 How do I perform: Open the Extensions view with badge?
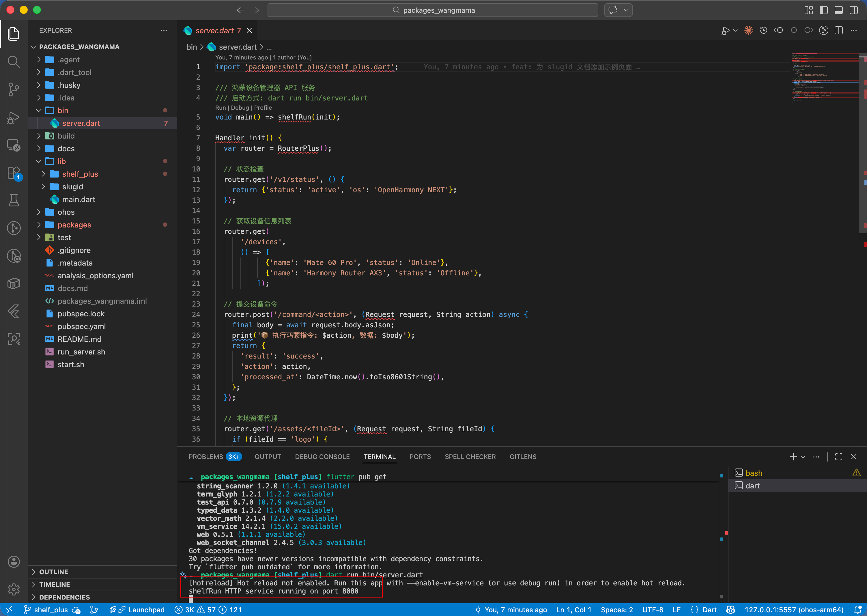14,173
